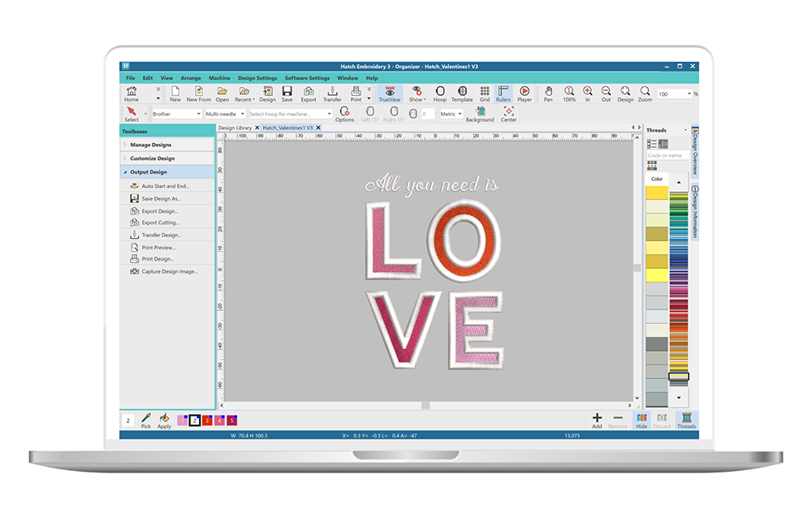Click the Center hoop icon
This screenshot has width=812, height=518.
coord(508,114)
